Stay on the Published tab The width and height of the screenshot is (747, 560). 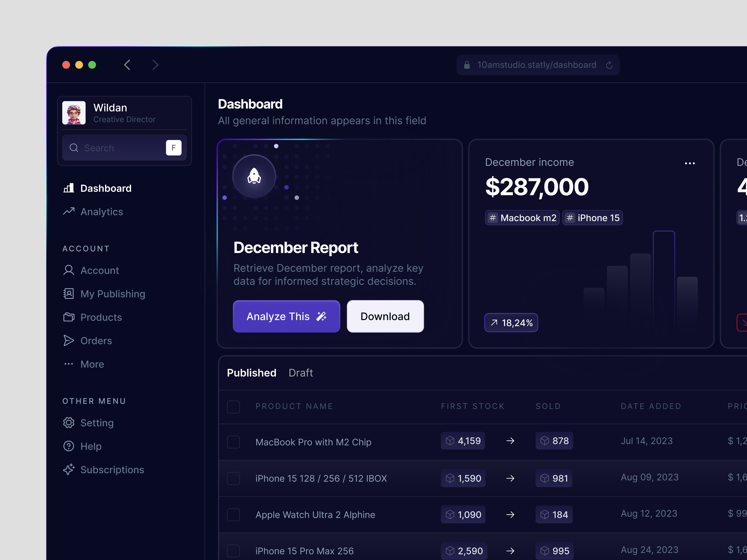(x=252, y=373)
